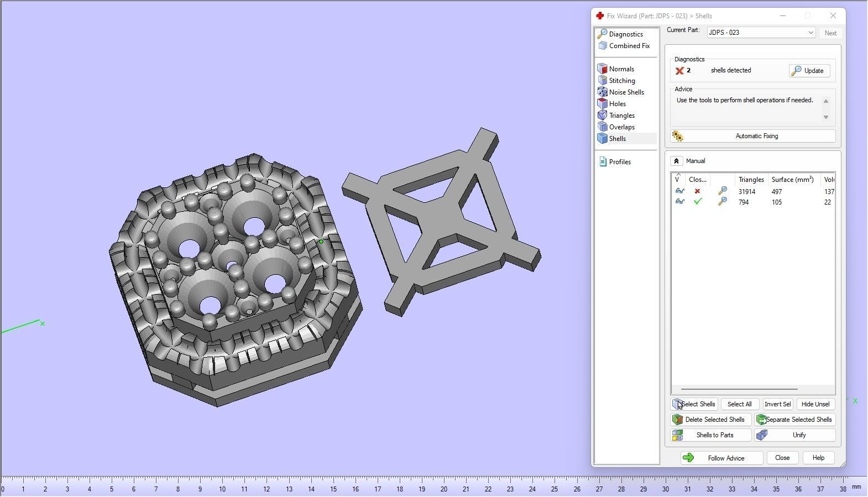This screenshot has width=868, height=497.
Task: Open the Profiles page
Action: pos(620,162)
